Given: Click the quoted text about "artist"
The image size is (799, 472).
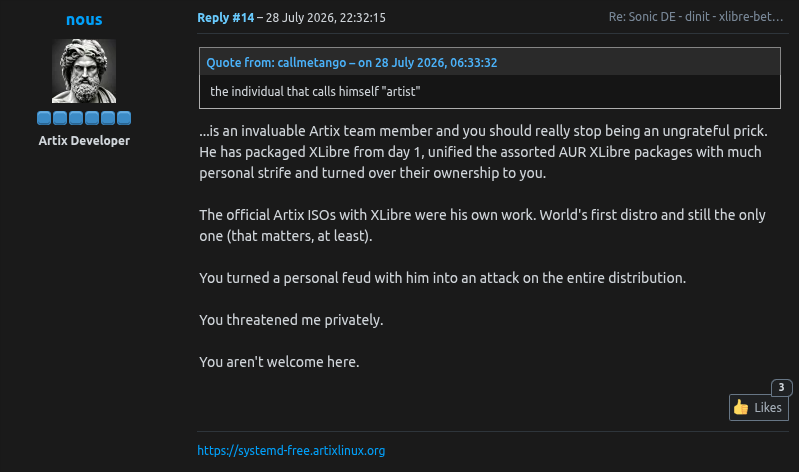Looking at the screenshot, I should click(315, 92).
